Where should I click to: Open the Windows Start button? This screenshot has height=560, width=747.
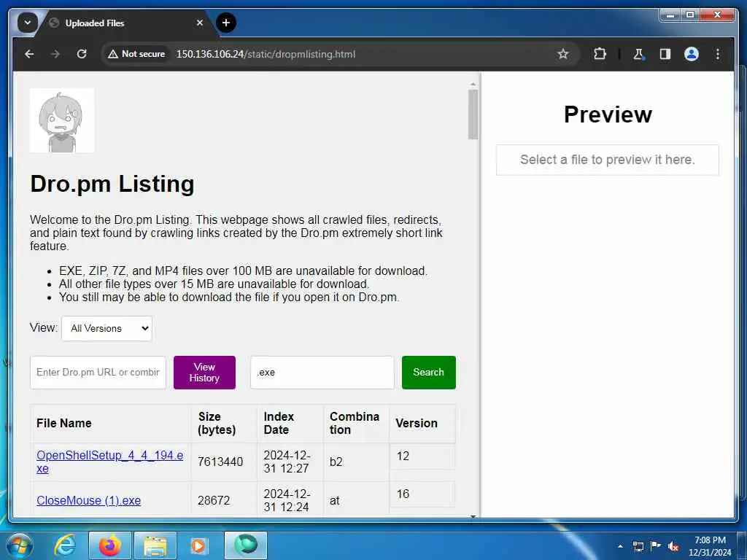coord(20,545)
